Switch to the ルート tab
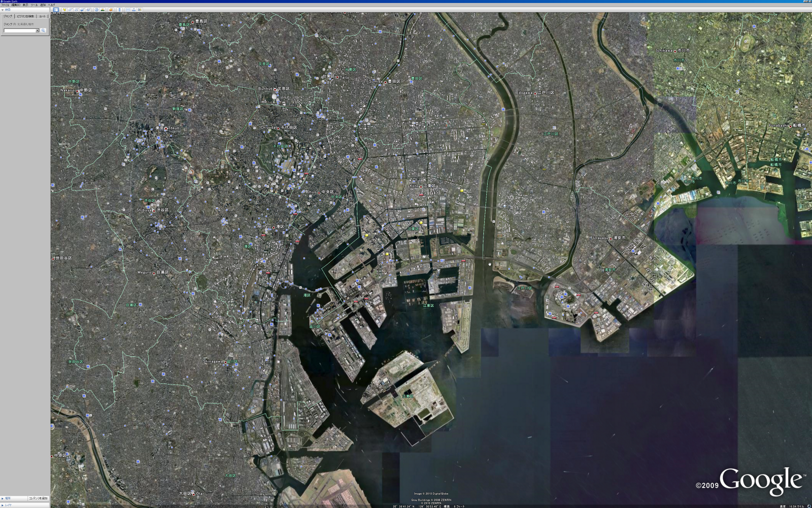812x508 pixels. click(42, 16)
